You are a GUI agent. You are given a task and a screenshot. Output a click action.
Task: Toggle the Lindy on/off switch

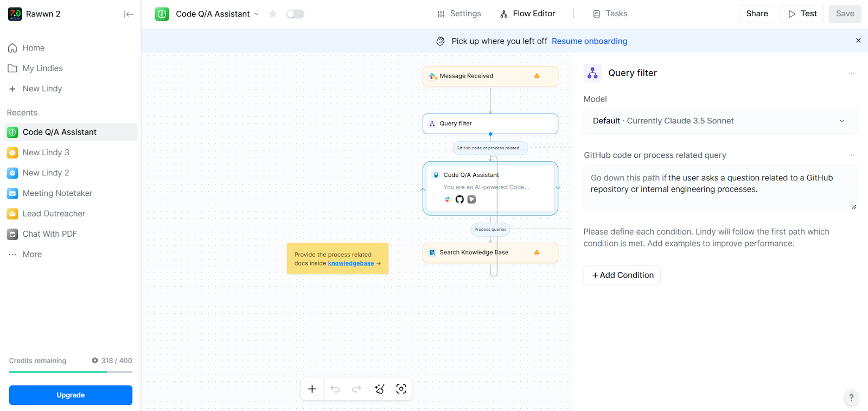tap(295, 14)
